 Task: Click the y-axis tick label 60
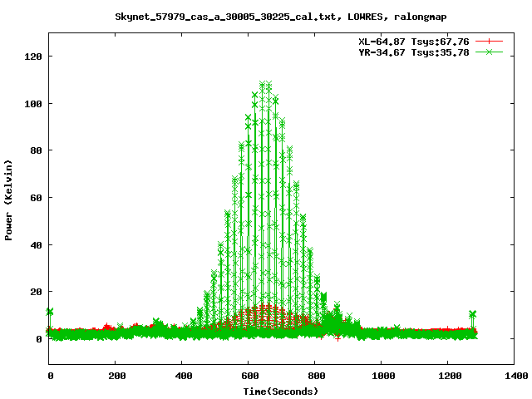37,198
